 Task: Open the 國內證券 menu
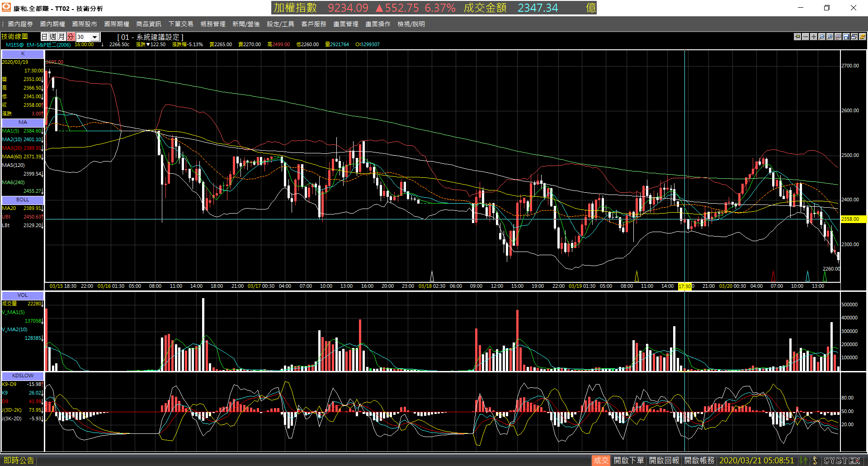point(20,24)
